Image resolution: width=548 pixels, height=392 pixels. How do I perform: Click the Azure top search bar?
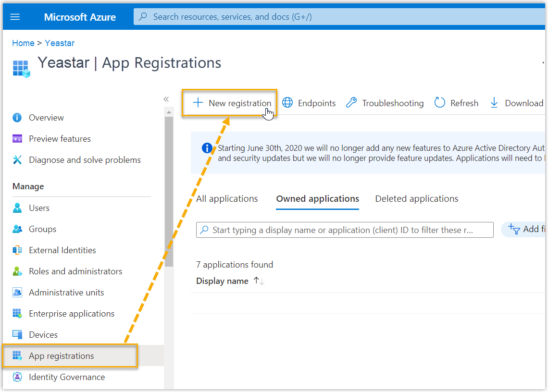(x=336, y=17)
